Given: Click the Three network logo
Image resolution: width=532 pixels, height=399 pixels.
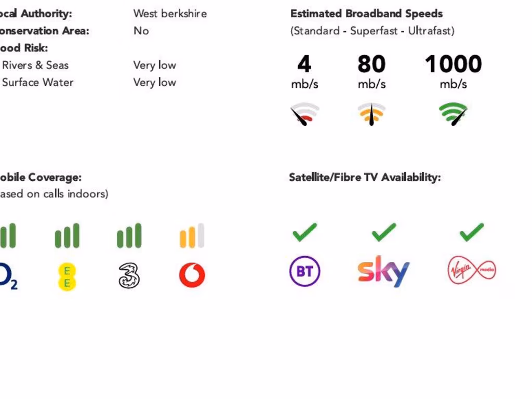Looking at the screenshot, I should pos(129,275).
